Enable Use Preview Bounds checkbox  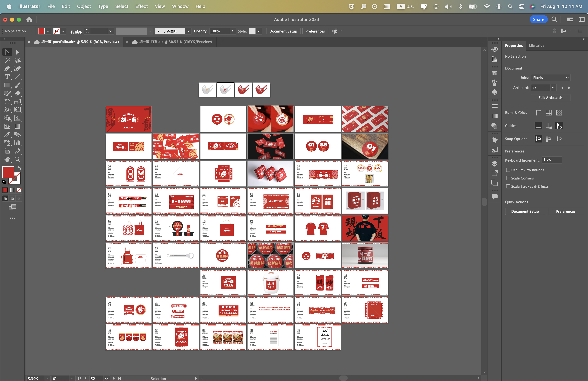508,170
